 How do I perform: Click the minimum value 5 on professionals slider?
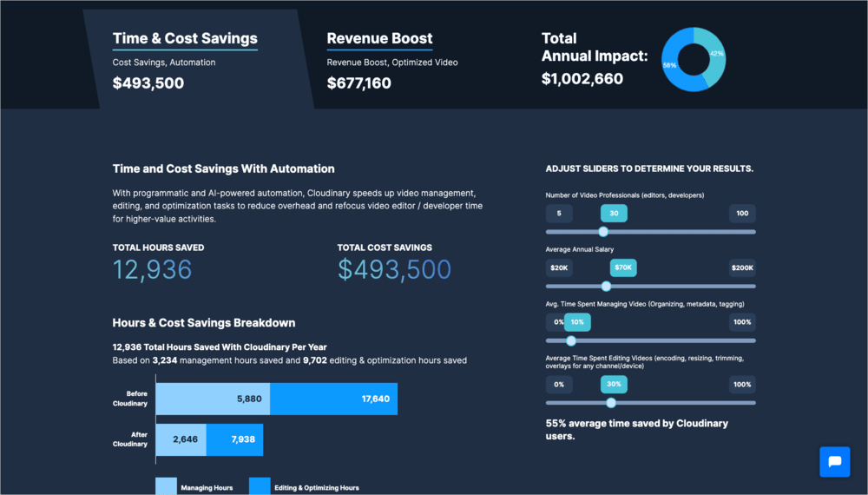click(x=559, y=213)
